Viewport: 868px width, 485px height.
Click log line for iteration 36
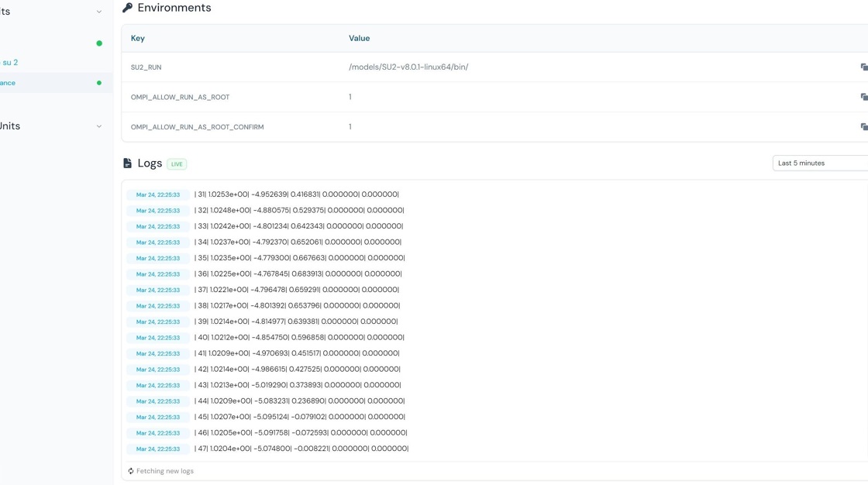pyautogui.click(x=298, y=273)
